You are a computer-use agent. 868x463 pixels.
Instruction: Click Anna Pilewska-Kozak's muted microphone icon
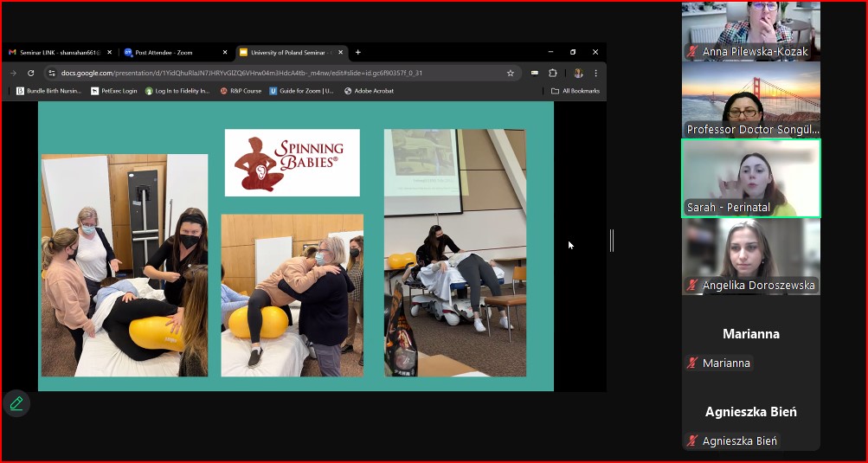click(692, 52)
